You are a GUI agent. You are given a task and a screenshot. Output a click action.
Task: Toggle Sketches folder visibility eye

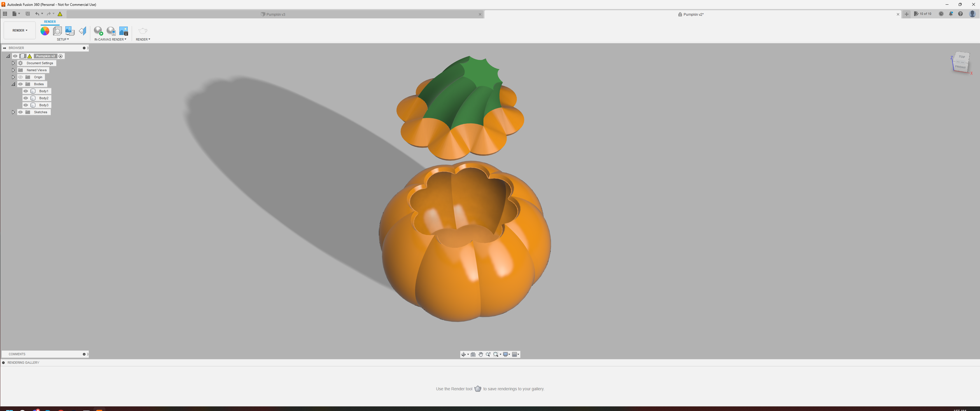(20, 112)
